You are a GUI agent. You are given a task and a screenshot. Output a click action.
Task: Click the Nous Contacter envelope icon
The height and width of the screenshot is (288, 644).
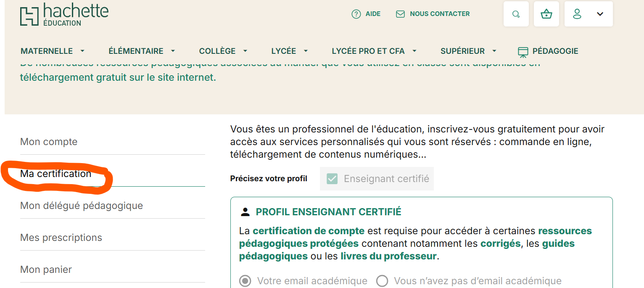[400, 14]
